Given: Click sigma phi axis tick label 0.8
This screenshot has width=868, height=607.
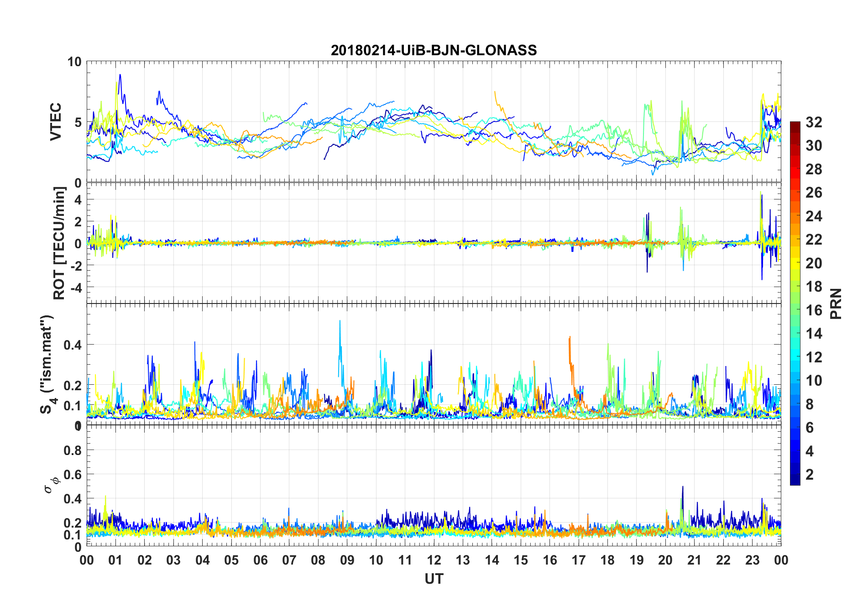Looking at the screenshot, I should point(73,450).
